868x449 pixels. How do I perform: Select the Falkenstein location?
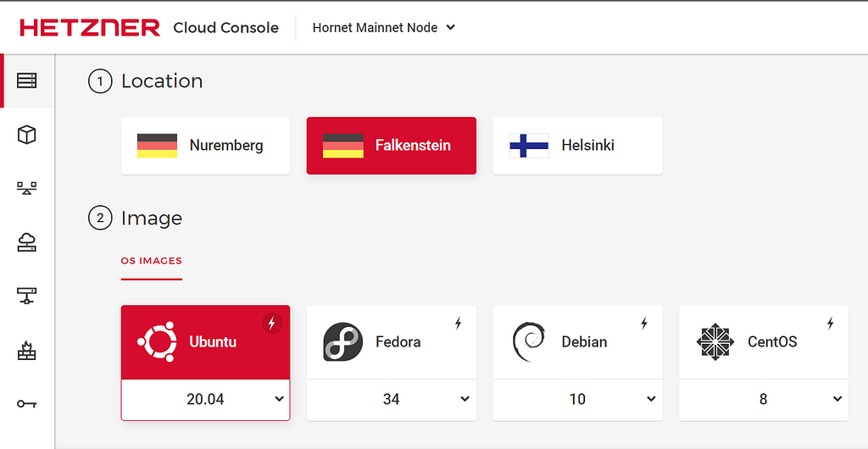point(392,146)
